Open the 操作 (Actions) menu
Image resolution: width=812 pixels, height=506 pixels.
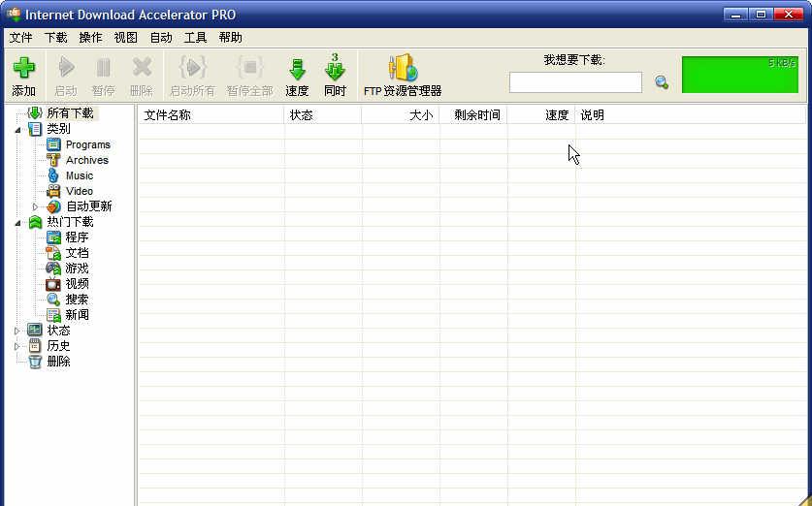click(x=90, y=37)
